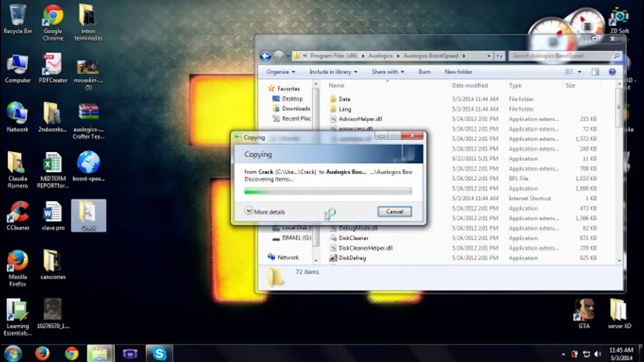The width and height of the screenshot is (644, 362).
Task: Open Skype from the taskbar
Action: [x=159, y=353]
